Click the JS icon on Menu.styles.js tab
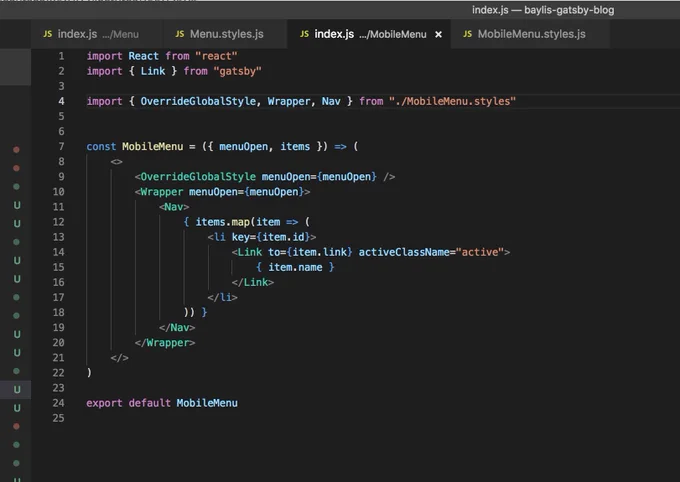The width and height of the screenshot is (680, 482). pos(180,34)
